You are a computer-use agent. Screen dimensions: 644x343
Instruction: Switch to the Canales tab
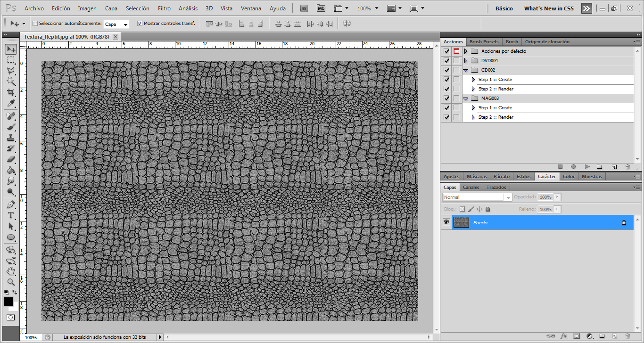[471, 187]
